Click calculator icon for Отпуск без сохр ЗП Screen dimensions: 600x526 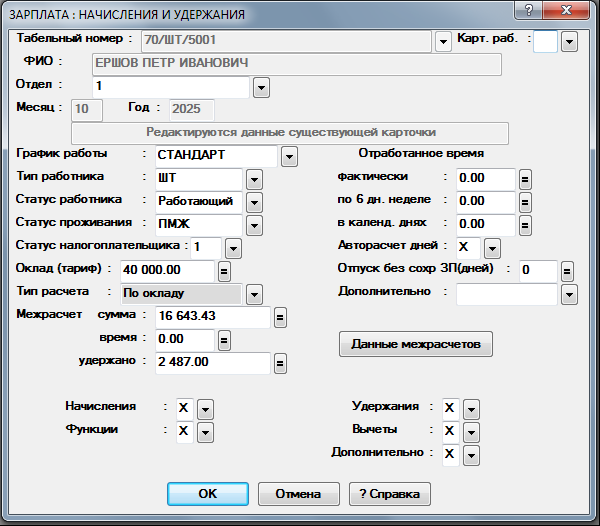[x=567, y=271]
